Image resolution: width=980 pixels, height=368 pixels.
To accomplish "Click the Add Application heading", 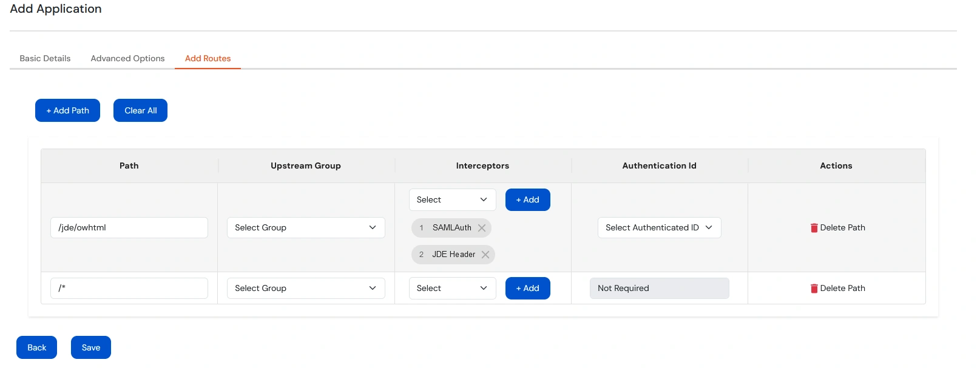I will point(56,8).
